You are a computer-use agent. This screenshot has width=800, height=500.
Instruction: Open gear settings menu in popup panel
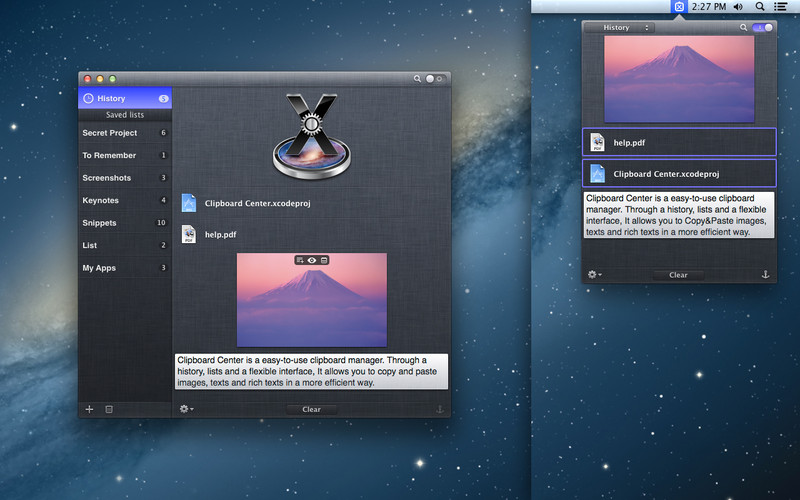pyautogui.click(x=594, y=274)
